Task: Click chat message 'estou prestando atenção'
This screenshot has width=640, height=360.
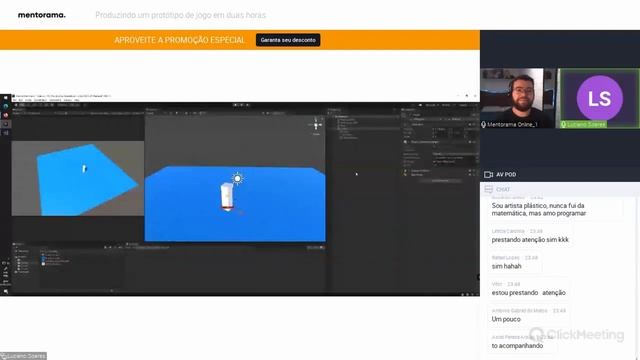Action: pos(529,293)
